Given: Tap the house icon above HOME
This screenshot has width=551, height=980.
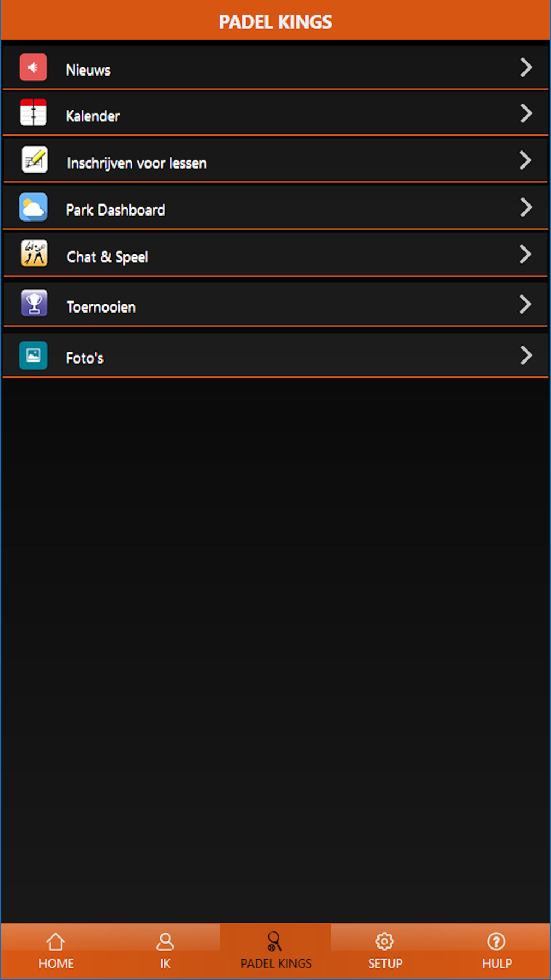Looking at the screenshot, I should pyautogui.click(x=56, y=942).
